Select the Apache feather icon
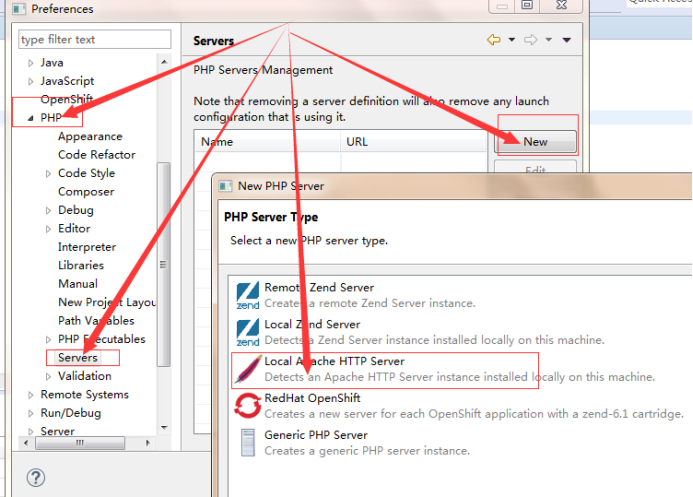Screen dimensions: 693x497 (248, 369)
